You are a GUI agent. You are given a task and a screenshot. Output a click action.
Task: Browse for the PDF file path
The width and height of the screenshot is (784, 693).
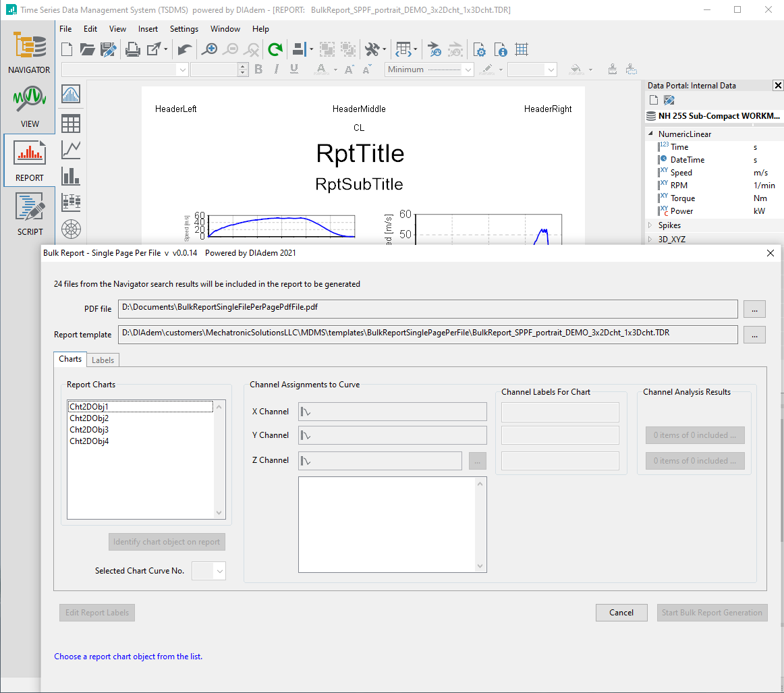(x=754, y=309)
